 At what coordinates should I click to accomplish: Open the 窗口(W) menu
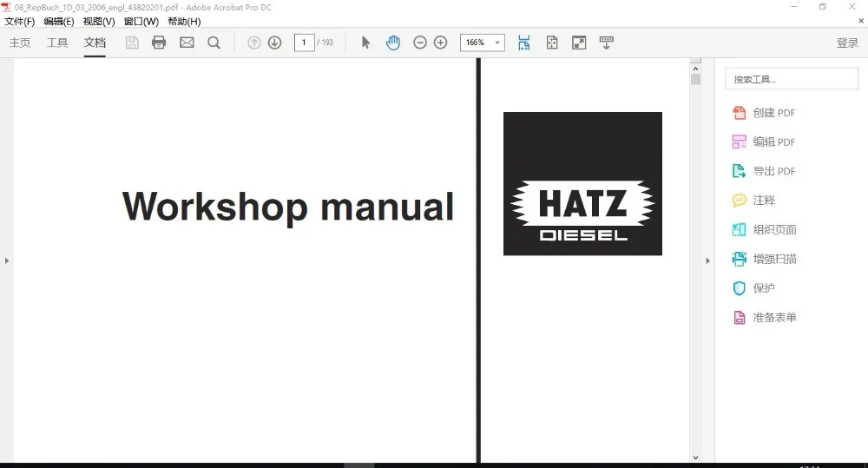[x=141, y=22]
